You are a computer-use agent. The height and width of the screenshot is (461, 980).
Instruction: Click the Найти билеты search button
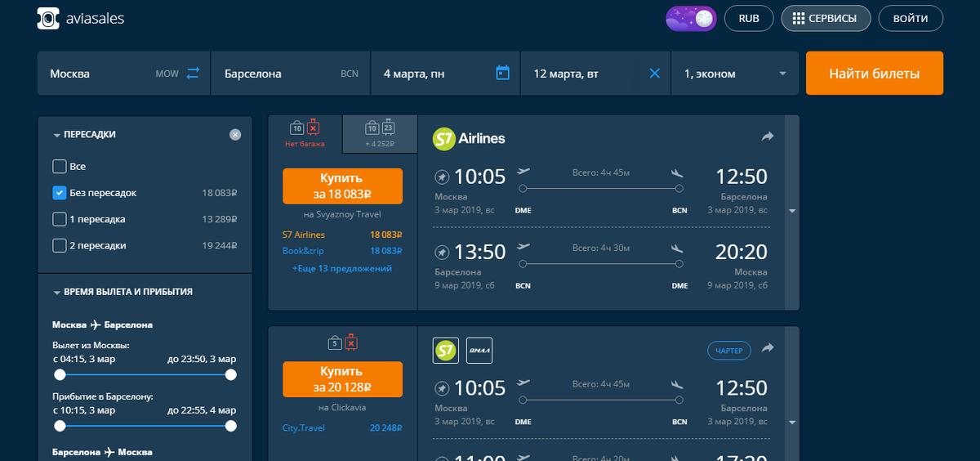pos(875,74)
